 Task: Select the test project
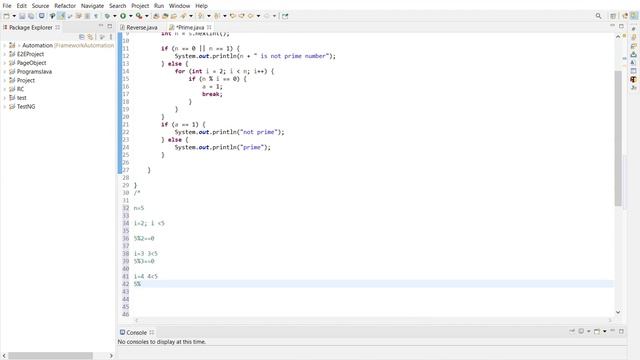(21, 98)
